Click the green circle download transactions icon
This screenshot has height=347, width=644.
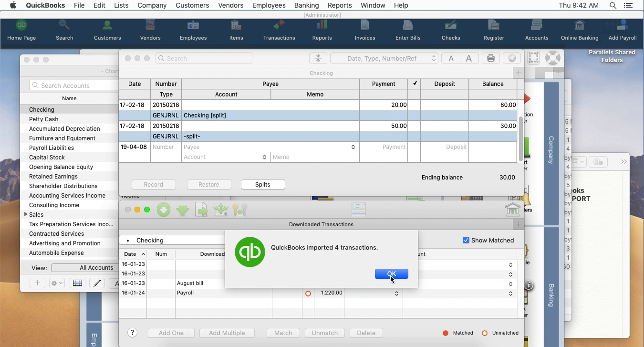pyautogui.click(x=164, y=210)
